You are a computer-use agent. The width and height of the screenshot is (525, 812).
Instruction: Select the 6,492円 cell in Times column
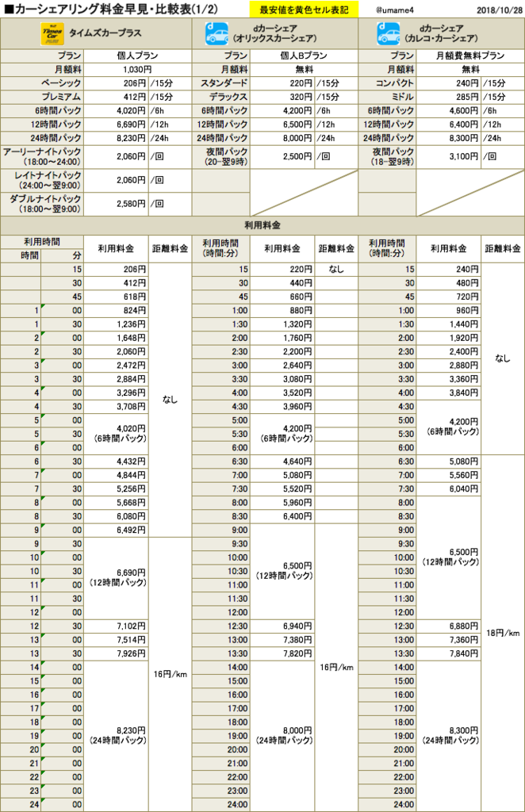coord(116,530)
